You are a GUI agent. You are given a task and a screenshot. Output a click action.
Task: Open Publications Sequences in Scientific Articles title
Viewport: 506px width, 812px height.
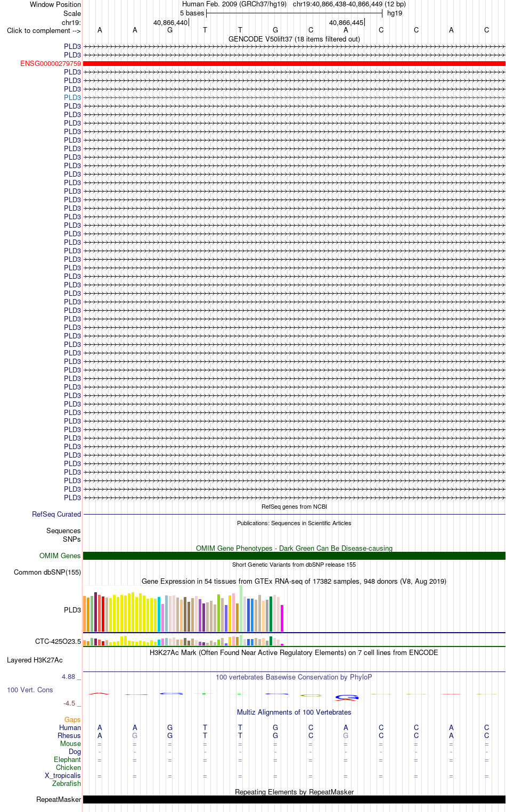point(294,523)
